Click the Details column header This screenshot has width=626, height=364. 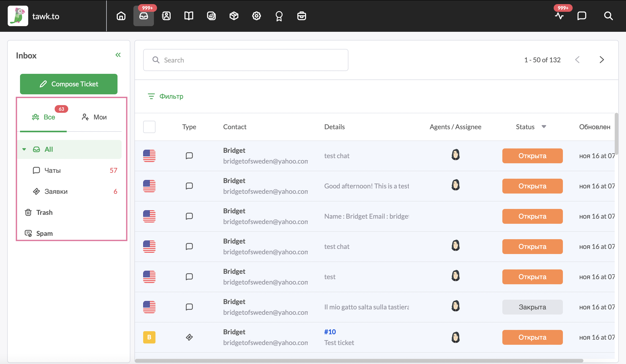click(x=335, y=127)
